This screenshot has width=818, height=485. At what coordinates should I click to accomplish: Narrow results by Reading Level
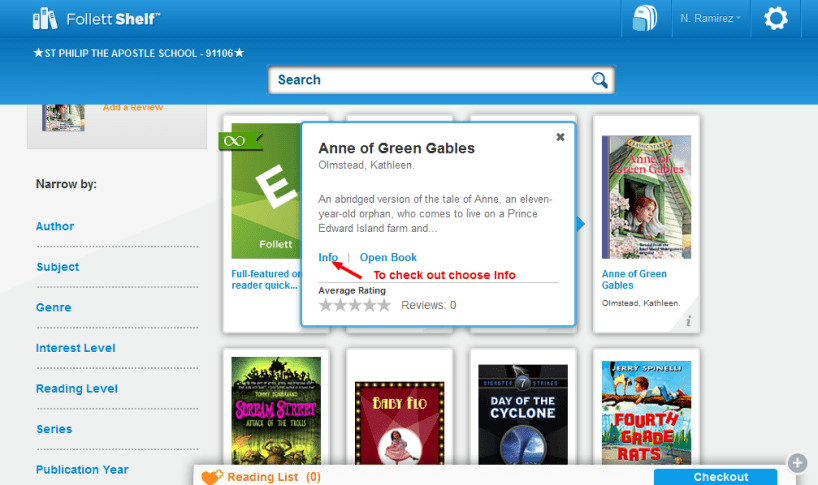[77, 389]
